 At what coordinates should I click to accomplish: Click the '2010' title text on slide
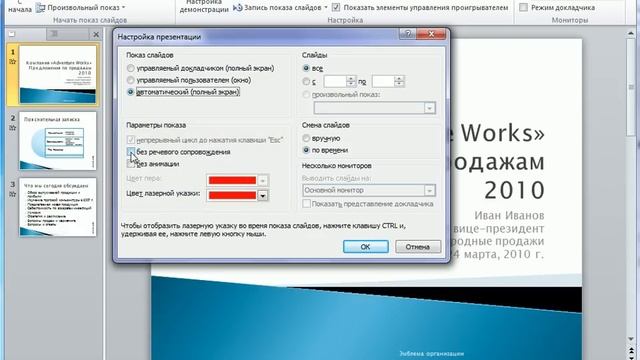click(x=514, y=190)
